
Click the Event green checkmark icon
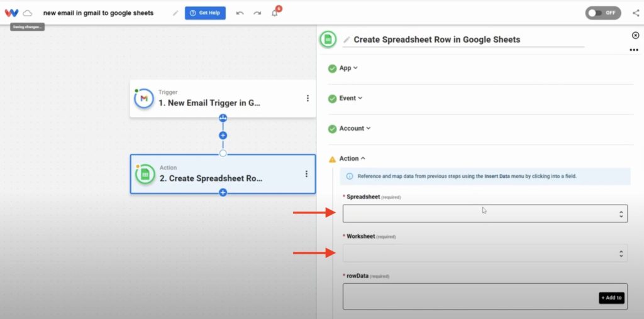(332, 99)
